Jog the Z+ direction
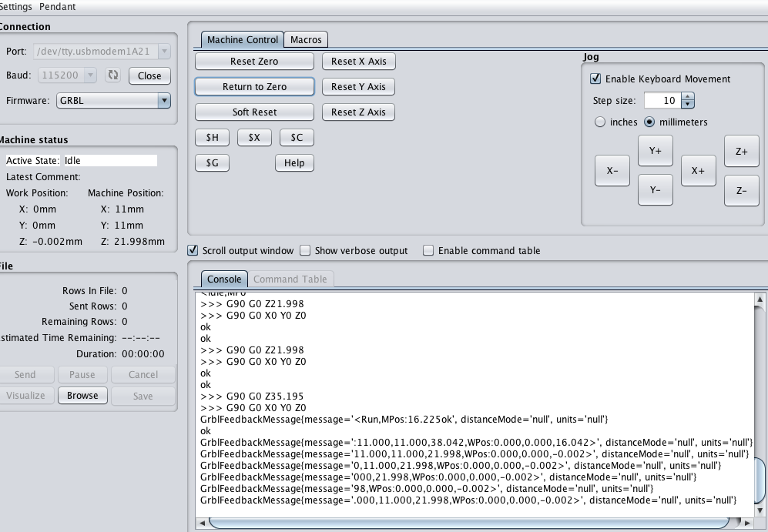The height and width of the screenshot is (532, 768). 742,151
